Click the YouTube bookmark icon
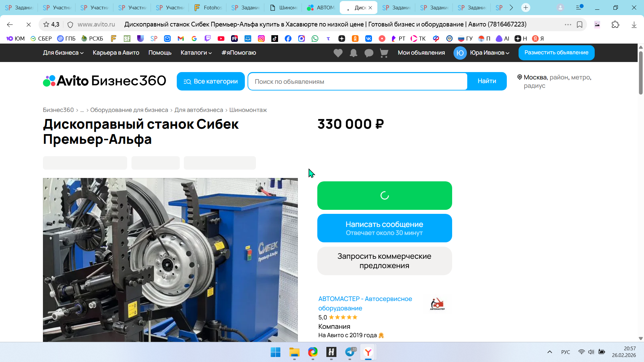This screenshot has height=362, width=644. tap(221, 39)
